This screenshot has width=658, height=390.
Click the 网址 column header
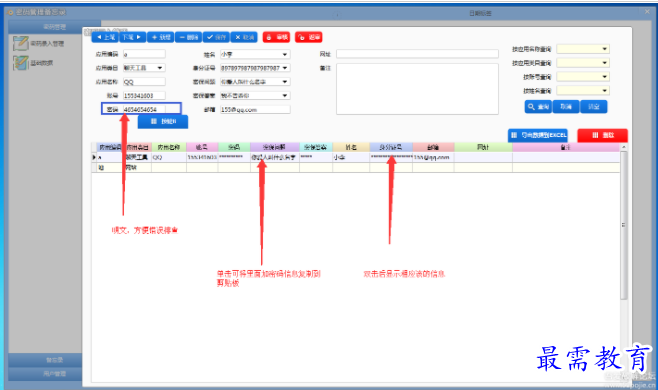(x=483, y=147)
